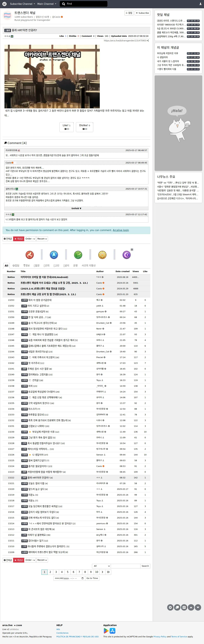Open the Subscribe Channel dropdown

pos(22,4)
